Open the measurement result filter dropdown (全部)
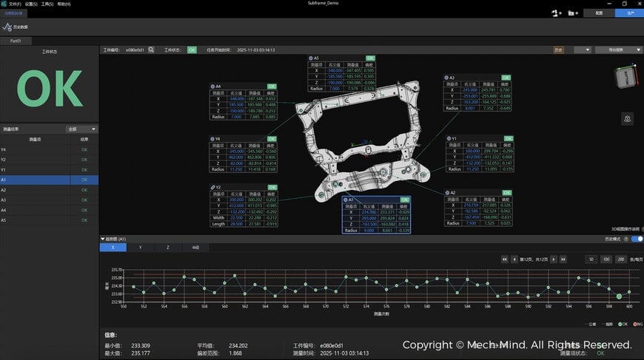 [x=81, y=129]
